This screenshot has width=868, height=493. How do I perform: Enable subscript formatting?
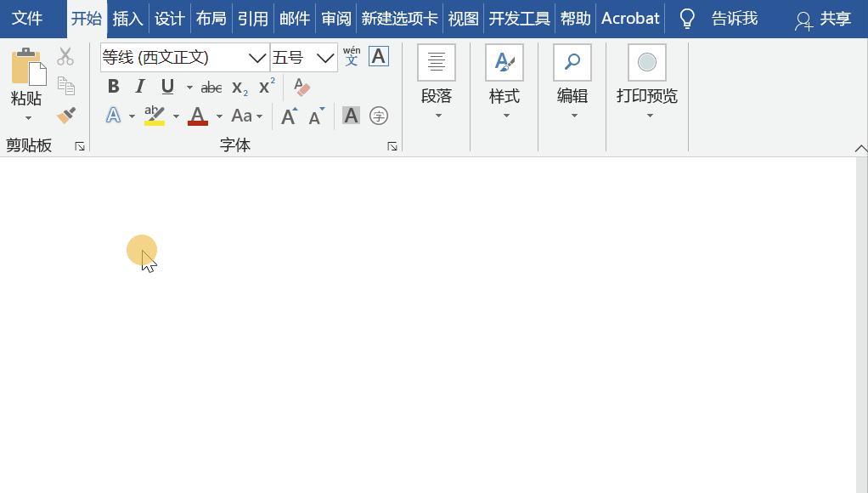[x=239, y=87]
